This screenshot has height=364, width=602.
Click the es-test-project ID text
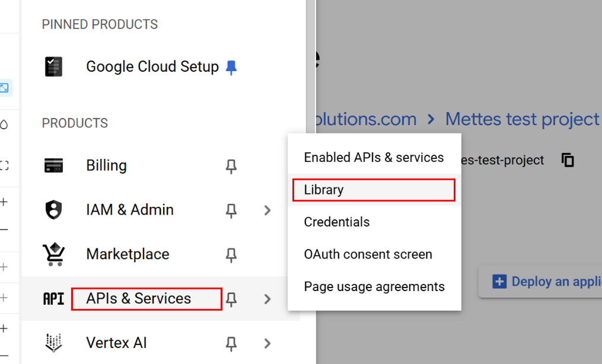pos(502,160)
